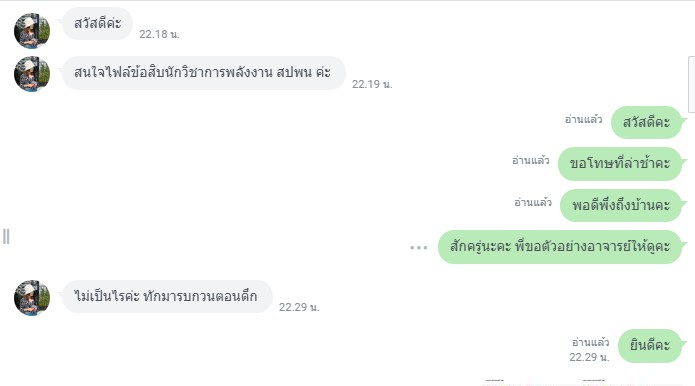Click the อ่านแล้ว label above the outgoing 22.29 time

point(590,342)
